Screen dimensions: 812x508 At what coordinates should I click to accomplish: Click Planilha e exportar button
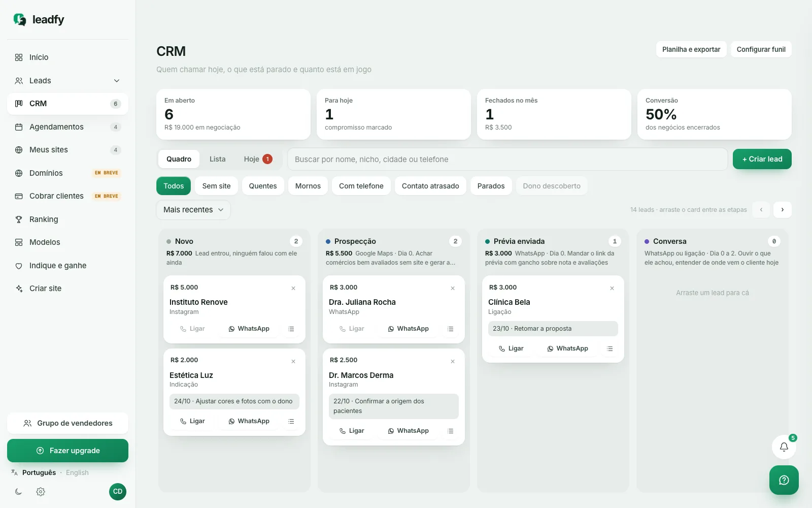pos(691,49)
